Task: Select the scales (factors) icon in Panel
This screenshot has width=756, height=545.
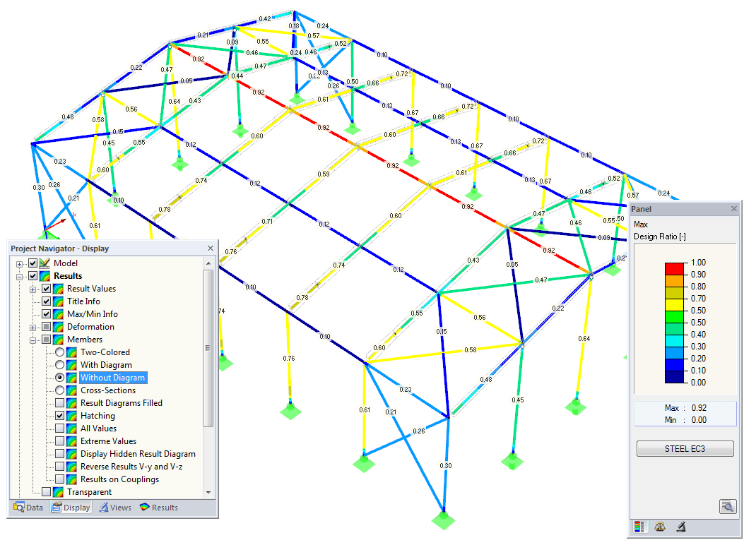Action: (660, 527)
